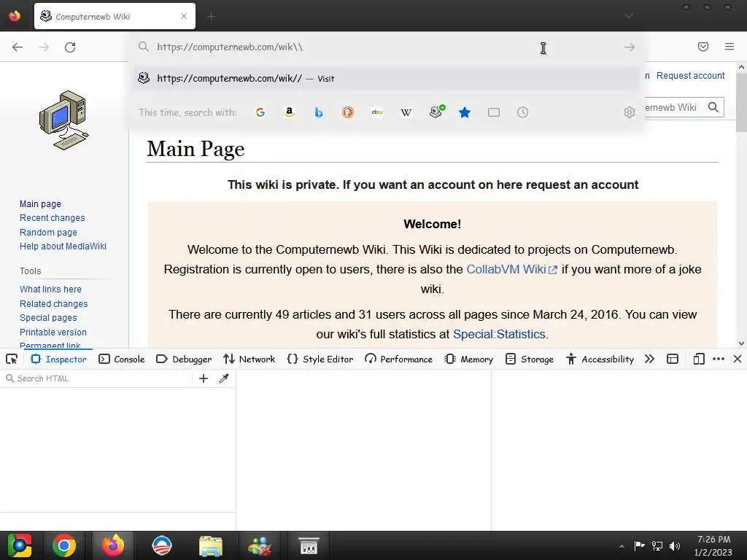Open Help about MediaWiki link
Image resolution: width=747 pixels, height=560 pixels.
[63, 246]
